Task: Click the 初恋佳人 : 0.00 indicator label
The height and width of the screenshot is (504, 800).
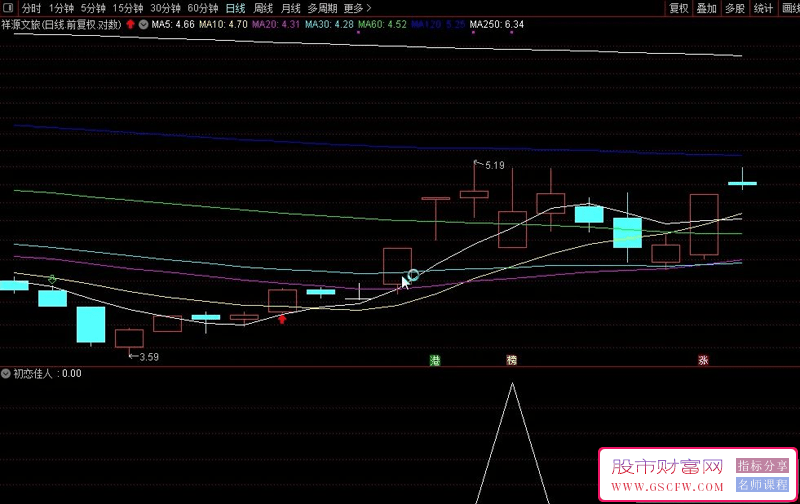Action: (x=47, y=373)
